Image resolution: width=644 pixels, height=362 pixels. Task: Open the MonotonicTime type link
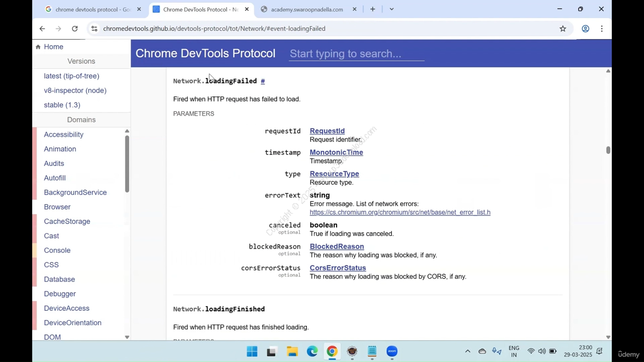[x=336, y=152]
